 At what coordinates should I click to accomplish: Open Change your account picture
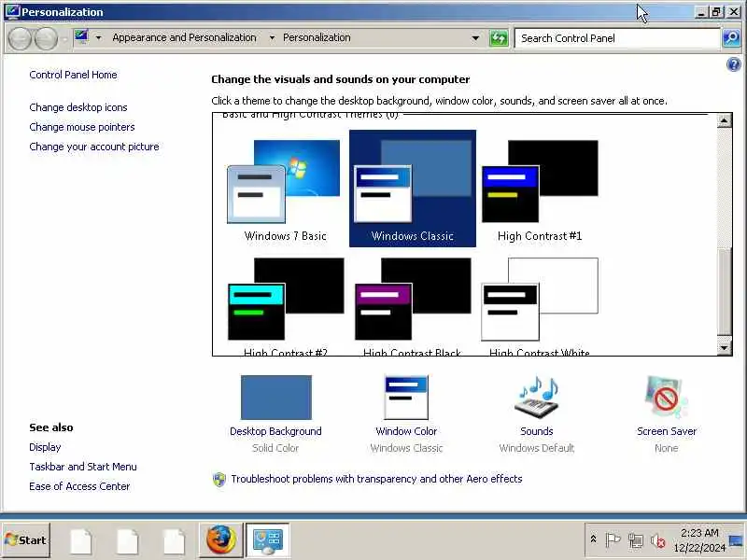click(94, 147)
